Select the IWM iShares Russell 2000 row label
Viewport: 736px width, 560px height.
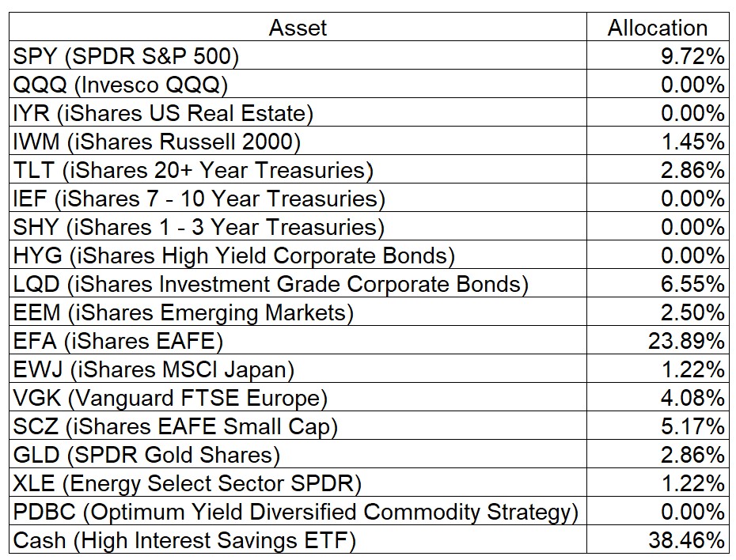(x=157, y=142)
